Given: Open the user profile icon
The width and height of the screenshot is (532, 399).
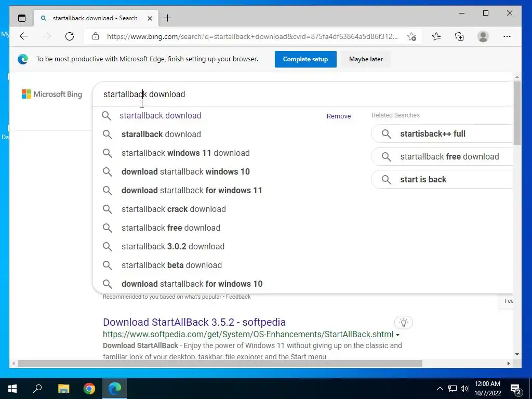Looking at the screenshot, I should tap(483, 36).
